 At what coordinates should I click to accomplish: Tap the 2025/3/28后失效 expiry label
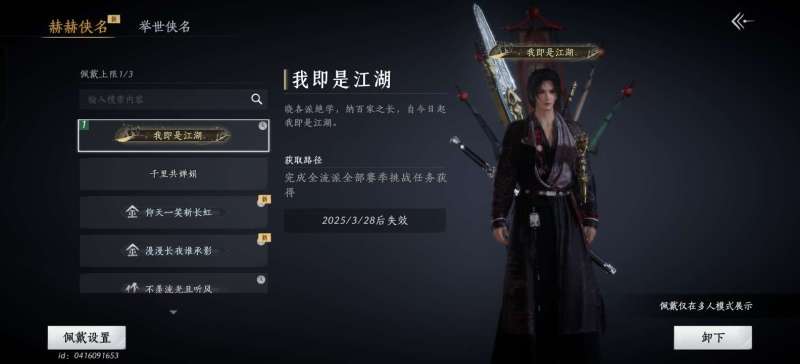pyautogui.click(x=365, y=221)
